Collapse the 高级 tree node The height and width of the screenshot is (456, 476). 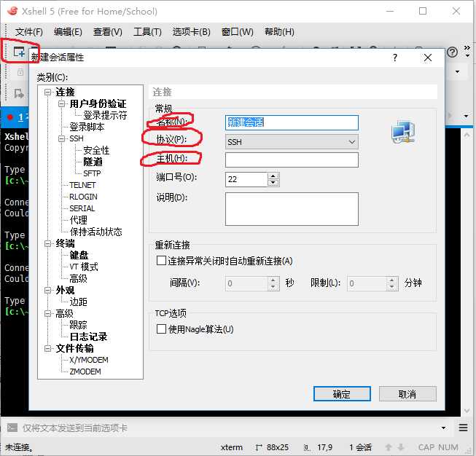[47, 313]
